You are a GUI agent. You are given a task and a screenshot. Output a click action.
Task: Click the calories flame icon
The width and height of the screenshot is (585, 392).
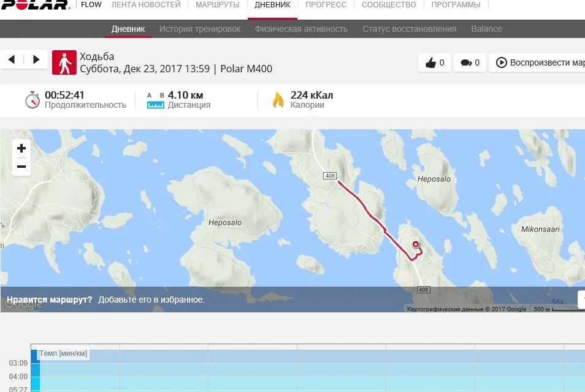pyautogui.click(x=278, y=100)
